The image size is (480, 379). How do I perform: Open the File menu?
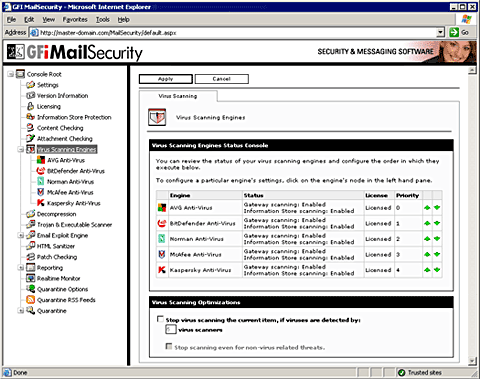pos(11,20)
